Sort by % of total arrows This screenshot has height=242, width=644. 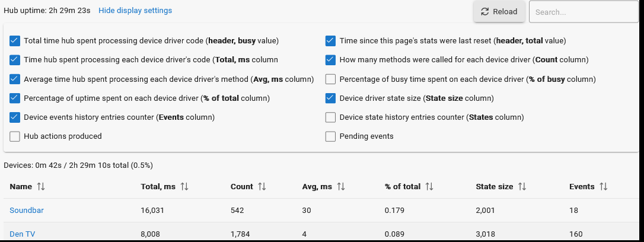[x=429, y=187]
